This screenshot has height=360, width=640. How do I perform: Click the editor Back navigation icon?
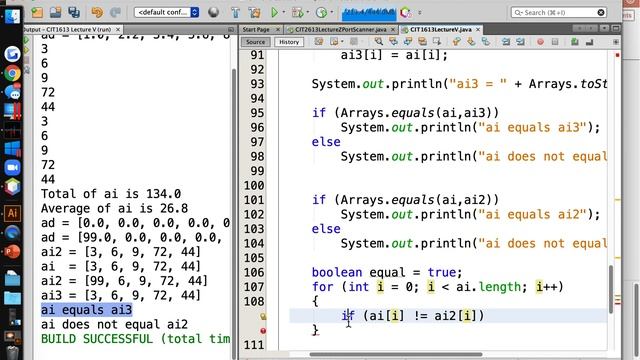[x=334, y=42]
